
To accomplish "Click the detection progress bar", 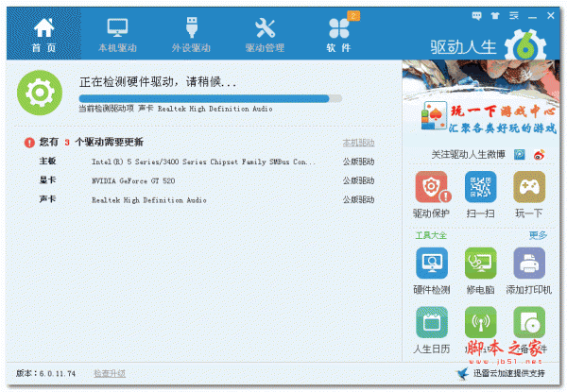I will (x=210, y=98).
